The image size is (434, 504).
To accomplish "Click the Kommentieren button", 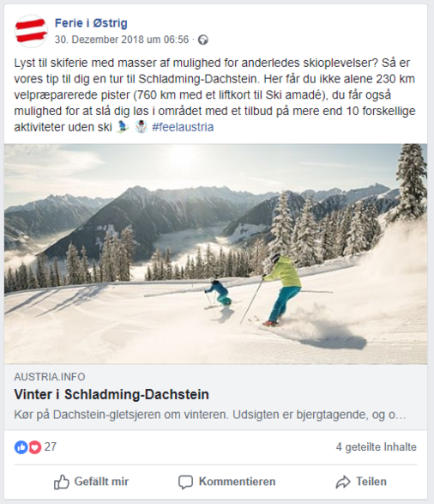I will [226, 482].
